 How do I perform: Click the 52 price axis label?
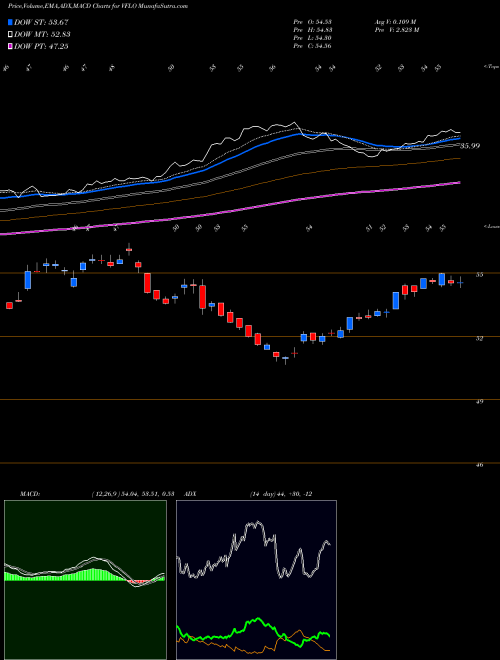[479, 338]
